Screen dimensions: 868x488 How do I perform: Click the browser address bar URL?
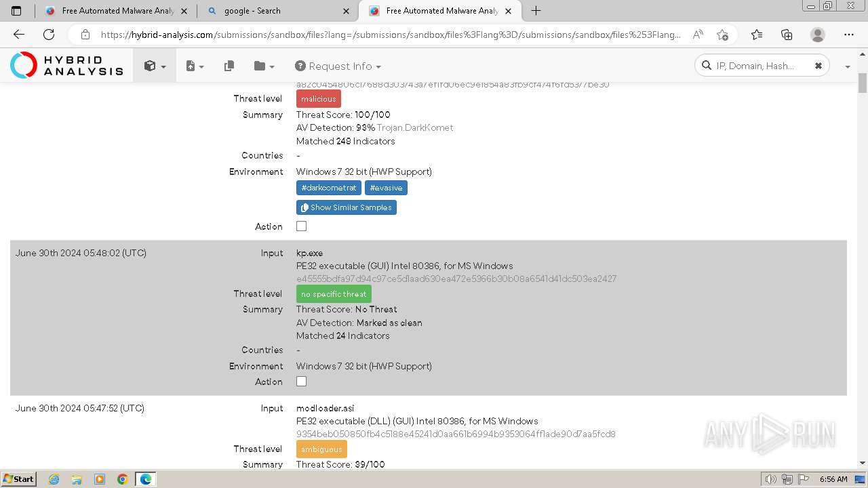point(391,35)
